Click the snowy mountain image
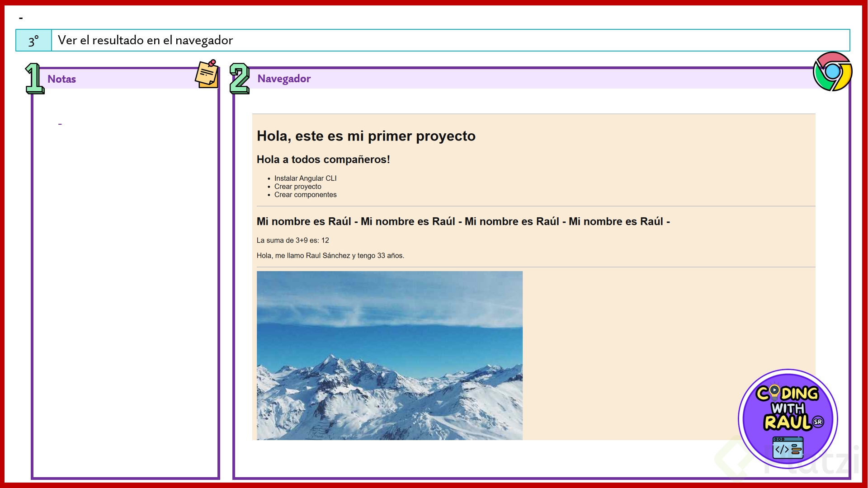This screenshot has width=868, height=488. pyautogui.click(x=389, y=355)
